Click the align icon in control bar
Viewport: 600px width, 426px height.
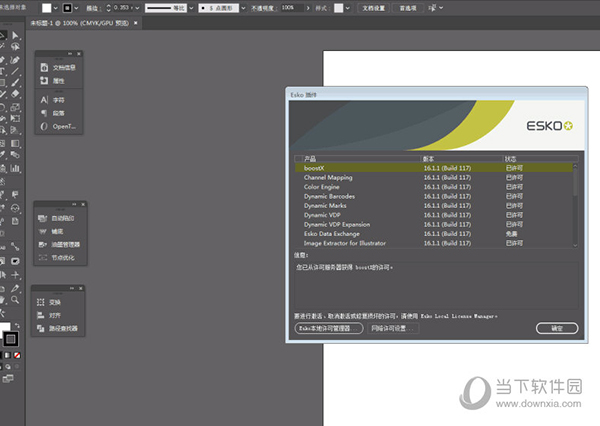[x=432, y=8]
